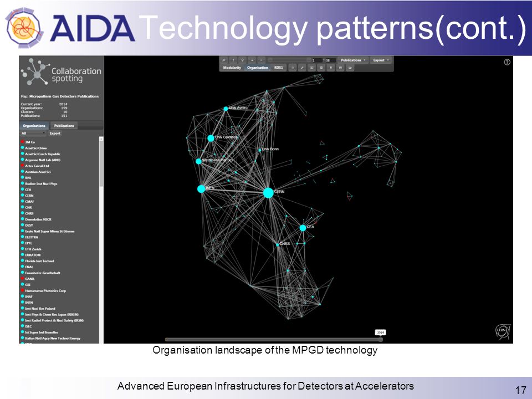Click the lightbulb toolbar icon

coord(242,60)
